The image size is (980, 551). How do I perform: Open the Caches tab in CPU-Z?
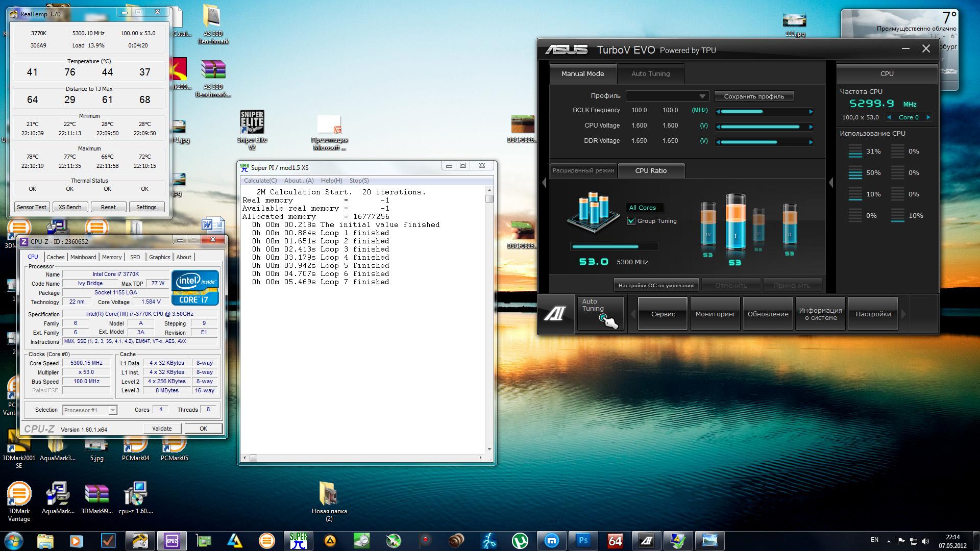[56, 257]
